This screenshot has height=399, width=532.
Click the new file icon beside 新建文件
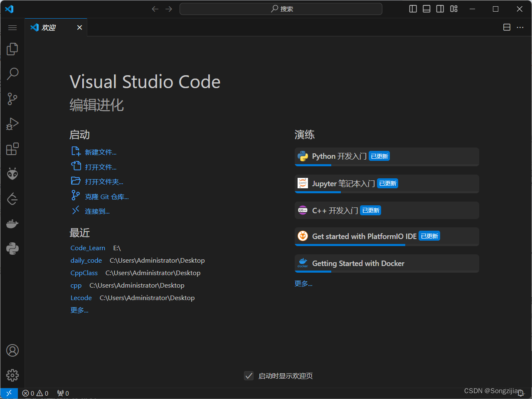pos(76,151)
